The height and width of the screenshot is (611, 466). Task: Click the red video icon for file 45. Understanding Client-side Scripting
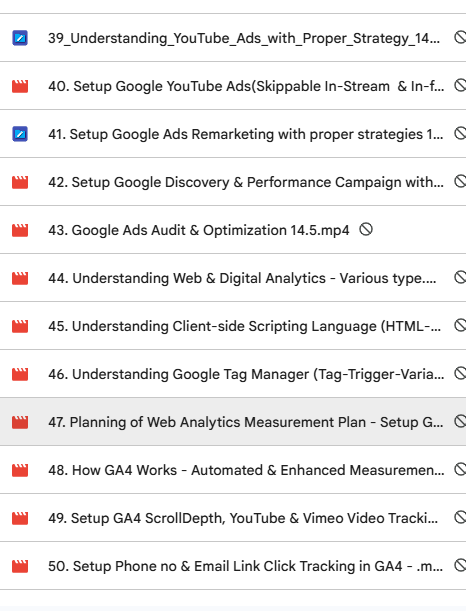(20, 326)
